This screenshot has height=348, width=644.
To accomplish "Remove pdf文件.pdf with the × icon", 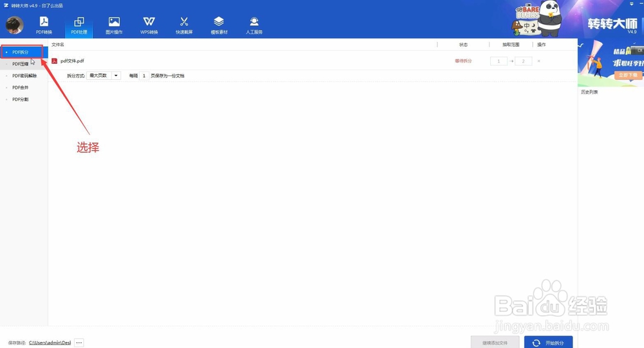I will 539,61.
